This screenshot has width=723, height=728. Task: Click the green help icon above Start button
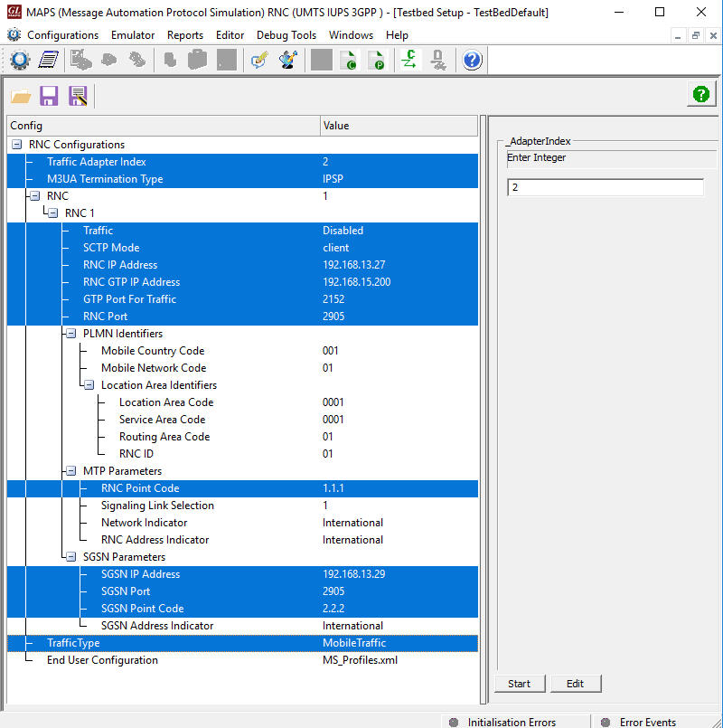coord(701,94)
